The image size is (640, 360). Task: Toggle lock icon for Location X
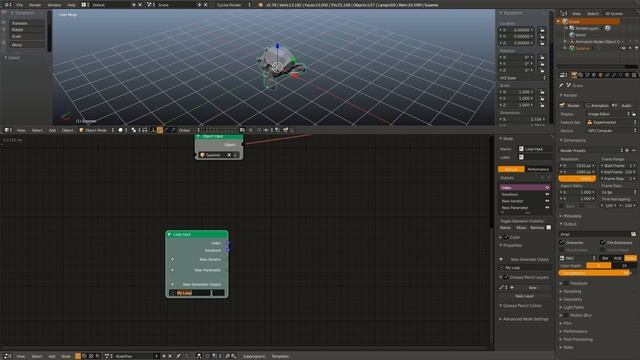pos(542,30)
